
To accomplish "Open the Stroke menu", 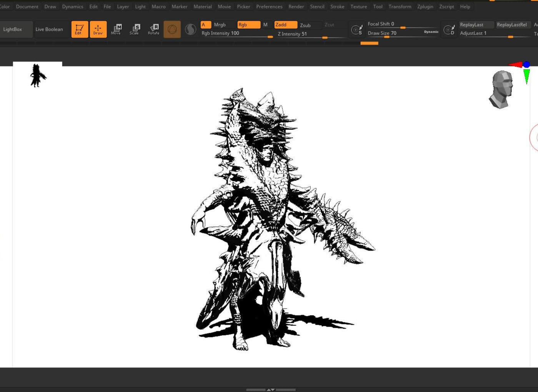I will coord(337,7).
